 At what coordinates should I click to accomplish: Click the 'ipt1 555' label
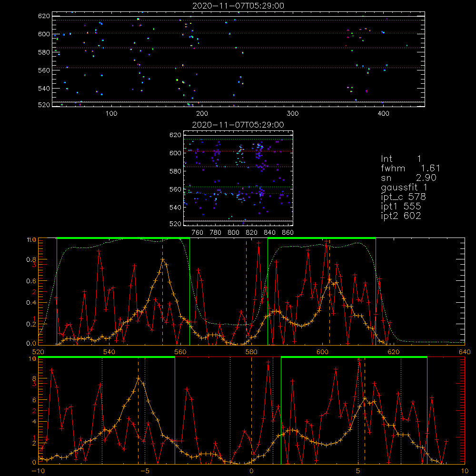click(x=401, y=207)
